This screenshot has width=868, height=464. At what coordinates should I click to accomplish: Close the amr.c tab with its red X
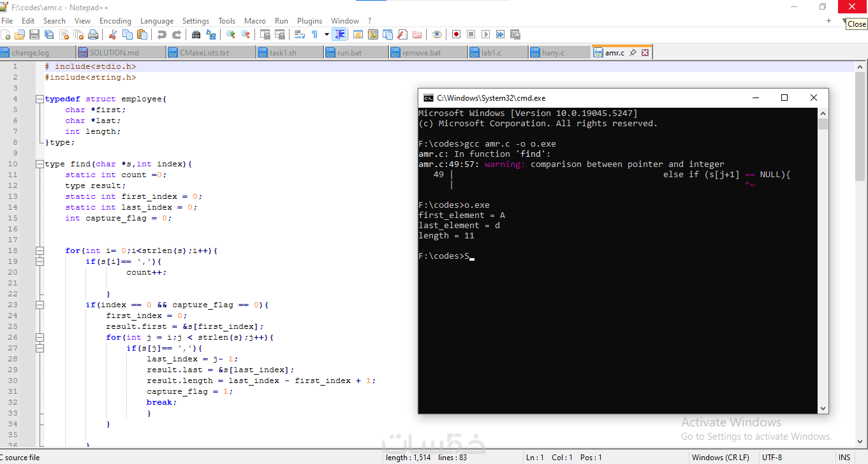tap(645, 52)
